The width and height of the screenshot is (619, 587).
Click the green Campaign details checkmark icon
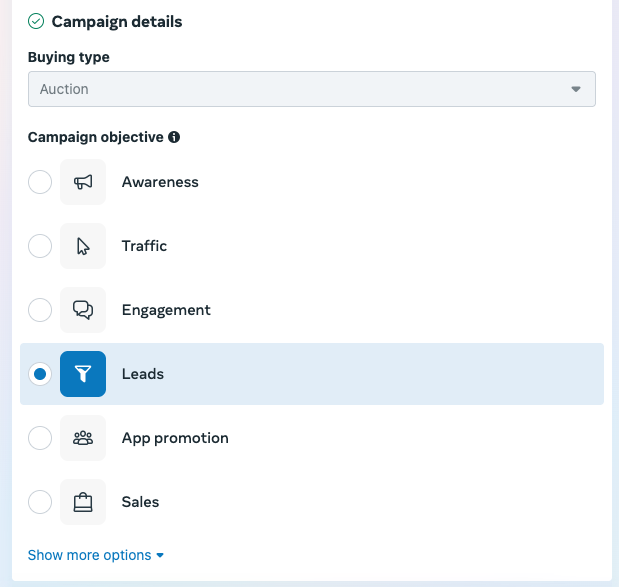[x=36, y=21]
